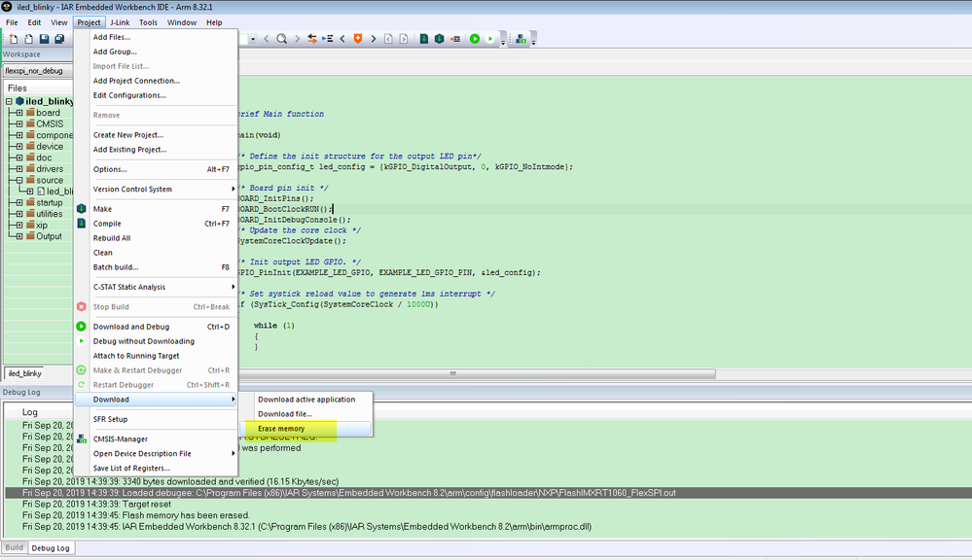Expand the drivers folder node
This screenshot has height=560, width=972.
[x=19, y=168]
